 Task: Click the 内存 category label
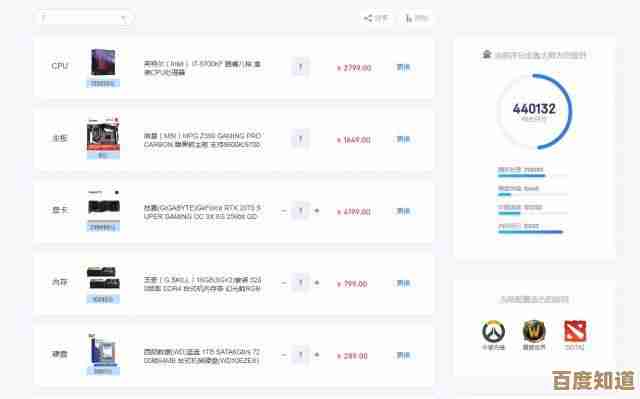[60, 282]
